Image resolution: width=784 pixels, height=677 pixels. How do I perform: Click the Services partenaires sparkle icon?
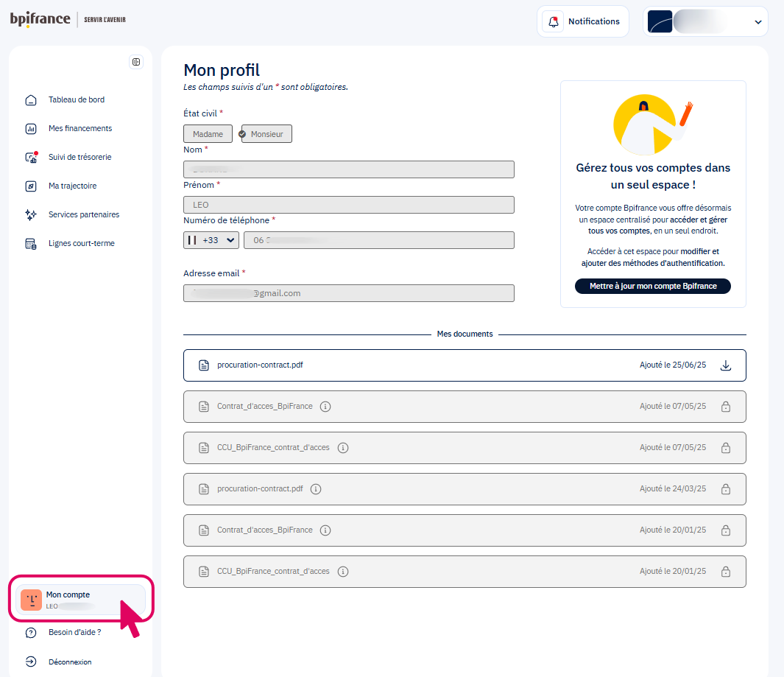(31, 214)
